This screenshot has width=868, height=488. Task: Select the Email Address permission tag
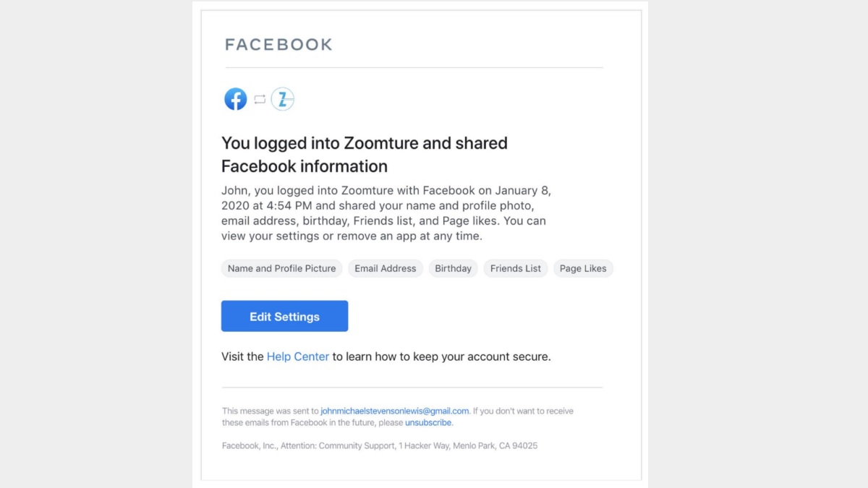click(385, 268)
